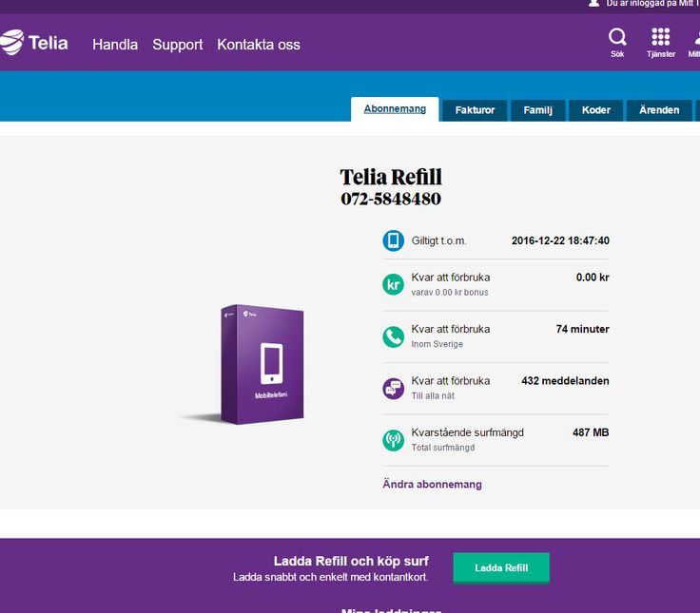Image resolution: width=700 pixels, height=613 pixels.
Task: Click the Ändra abonnemang link
Action: pyautogui.click(x=432, y=484)
